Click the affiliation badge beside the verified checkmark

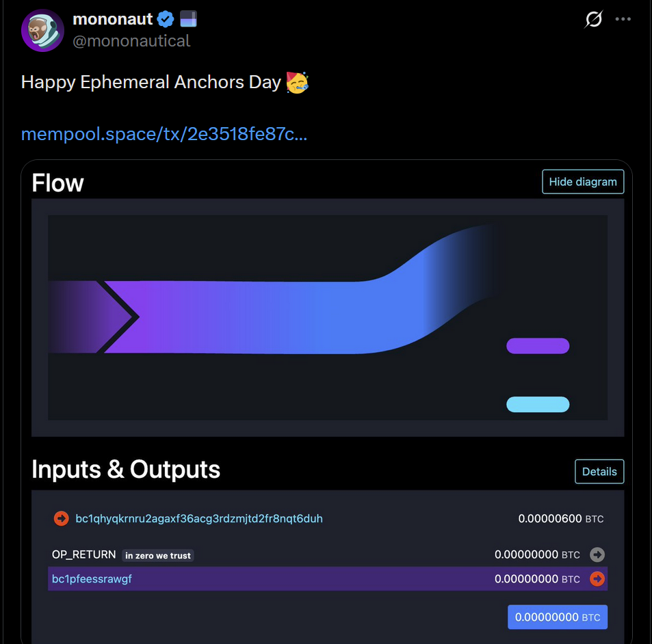pyautogui.click(x=188, y=18)
